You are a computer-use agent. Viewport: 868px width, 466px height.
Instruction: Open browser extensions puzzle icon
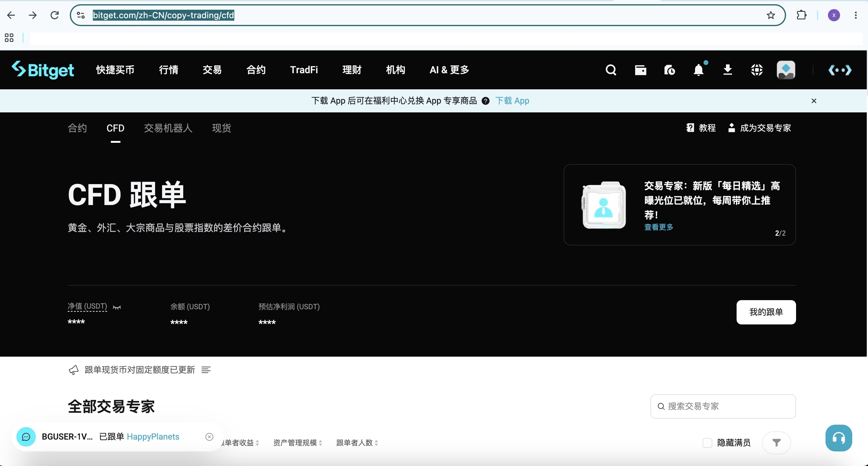coord(802,15)
